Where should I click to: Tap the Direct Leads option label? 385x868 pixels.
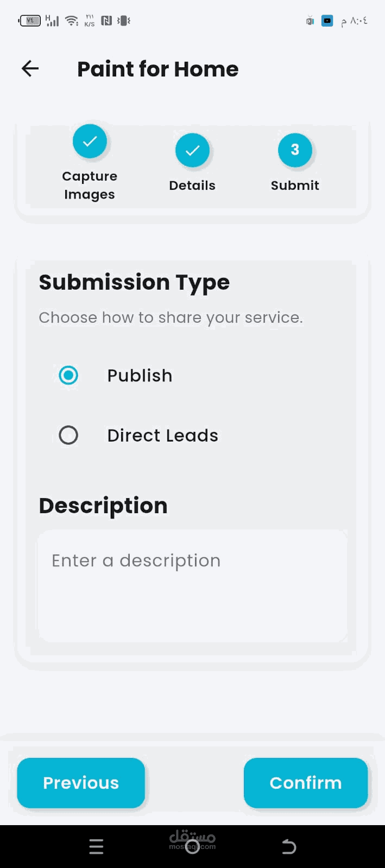tap(162, 436)
